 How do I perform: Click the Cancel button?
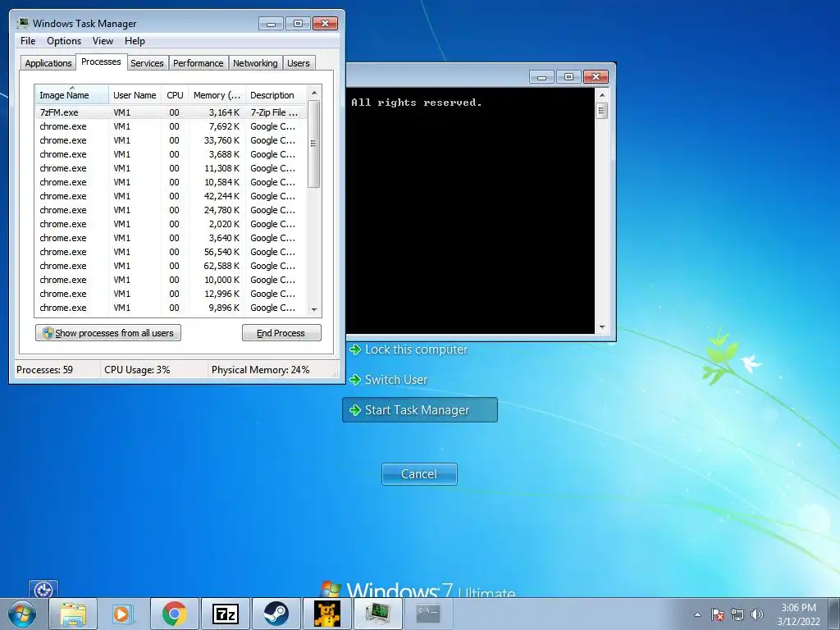[419, 474]
